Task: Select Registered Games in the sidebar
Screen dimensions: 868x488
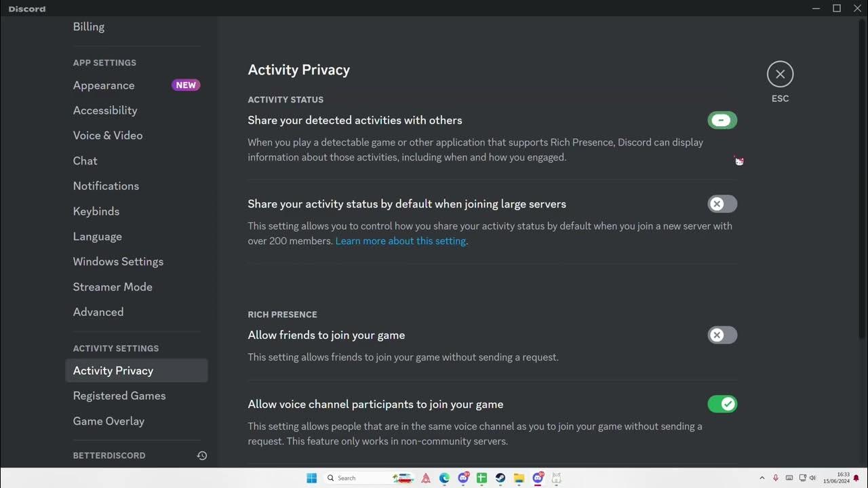Action: point(119,396)
